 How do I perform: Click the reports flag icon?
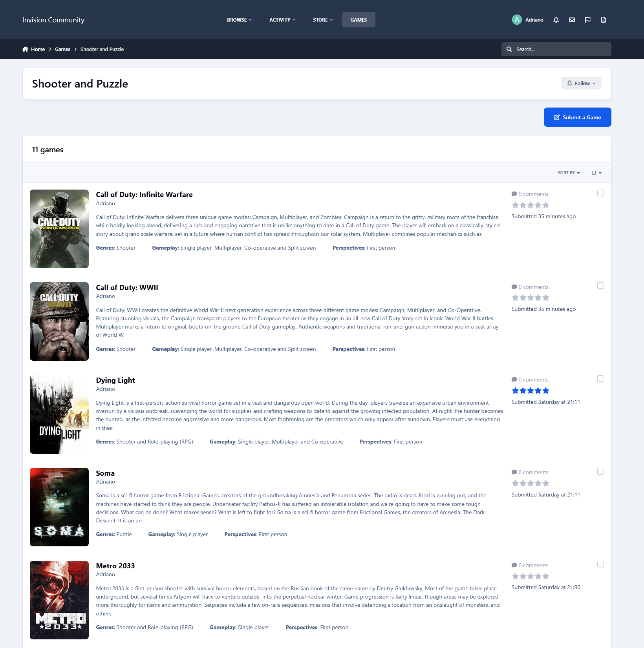point(587,20)
